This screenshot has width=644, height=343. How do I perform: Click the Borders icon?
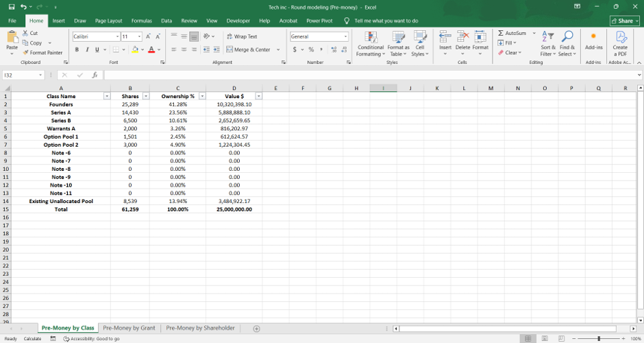[116, 49]
